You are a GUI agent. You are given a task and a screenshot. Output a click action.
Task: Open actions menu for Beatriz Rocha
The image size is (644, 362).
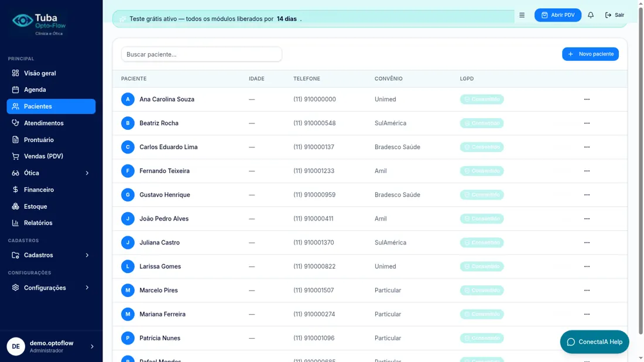coord(587,123)
